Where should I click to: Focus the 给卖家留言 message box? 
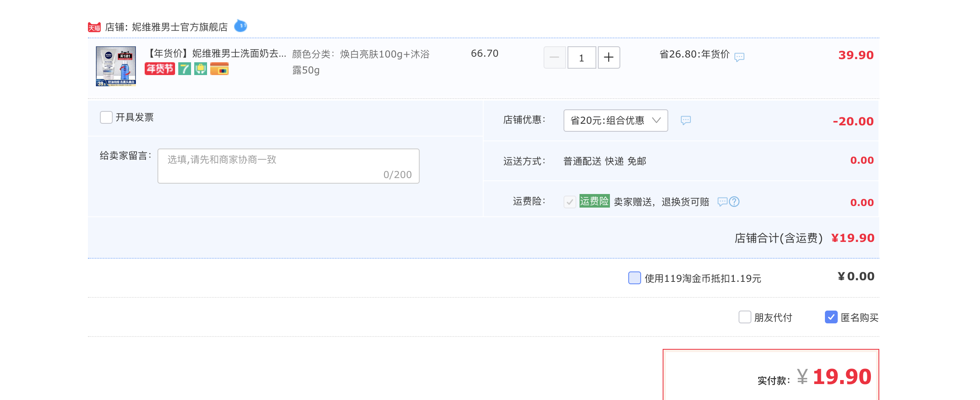288,166
